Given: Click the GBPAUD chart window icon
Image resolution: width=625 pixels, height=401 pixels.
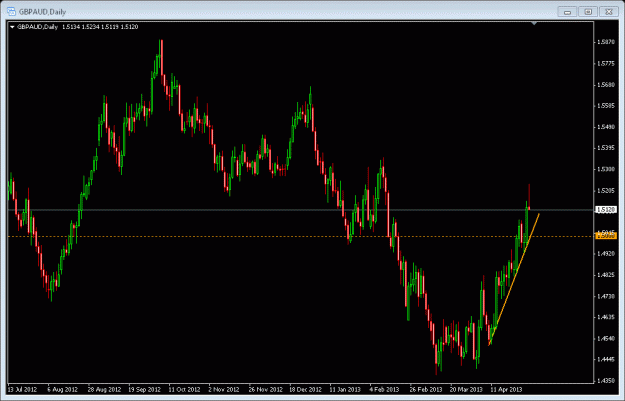Looking at the screenshot, I should (12, 12).
